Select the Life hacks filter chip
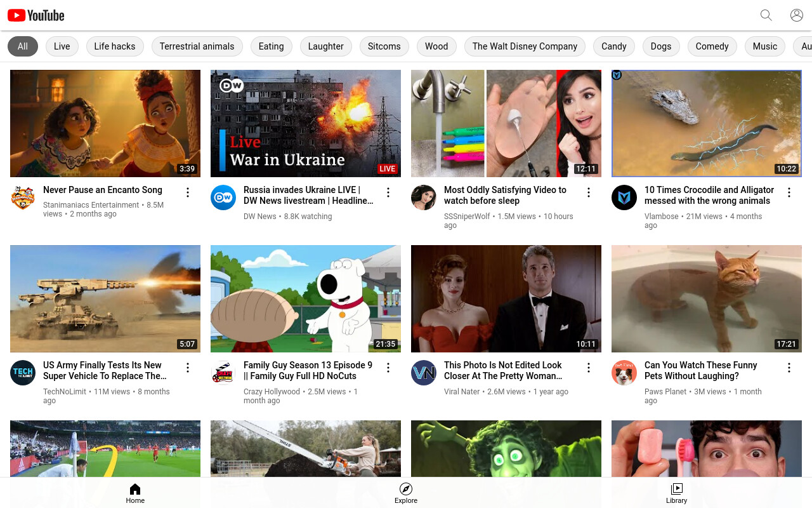Screen dimensions: 812x508 pos(115,46)
